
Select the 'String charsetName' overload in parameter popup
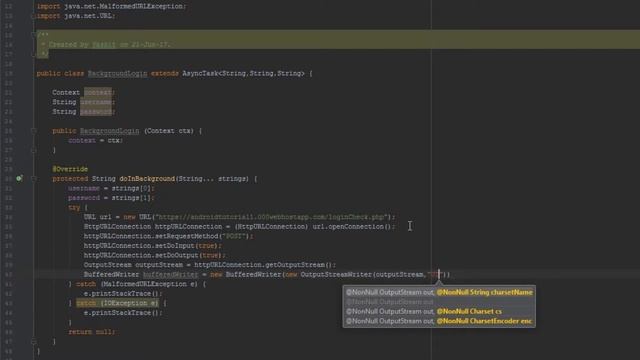coord(439,292)
